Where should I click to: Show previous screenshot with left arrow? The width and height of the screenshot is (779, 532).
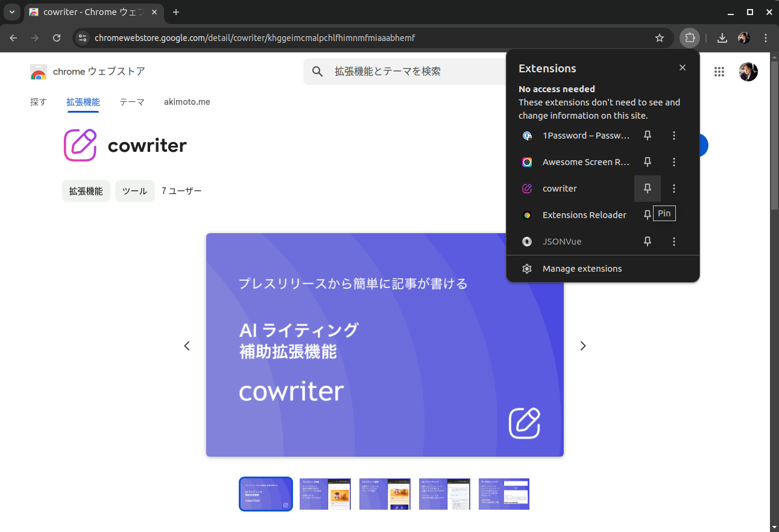[187, 345]
